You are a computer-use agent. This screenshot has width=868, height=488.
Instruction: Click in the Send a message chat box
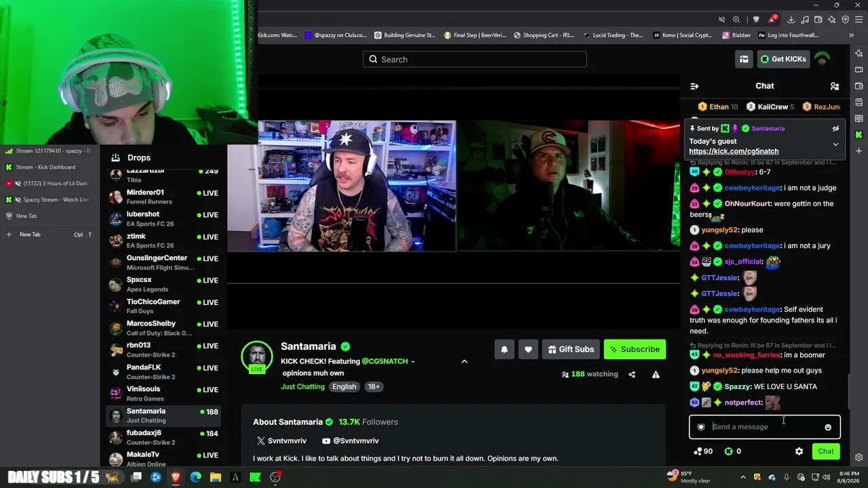765,427
